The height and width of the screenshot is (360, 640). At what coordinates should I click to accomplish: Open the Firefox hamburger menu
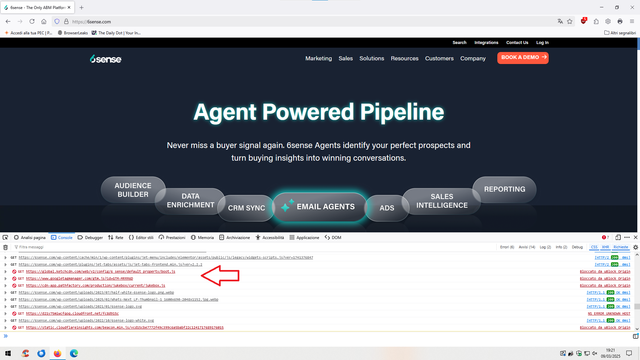(x=632, y=22)
